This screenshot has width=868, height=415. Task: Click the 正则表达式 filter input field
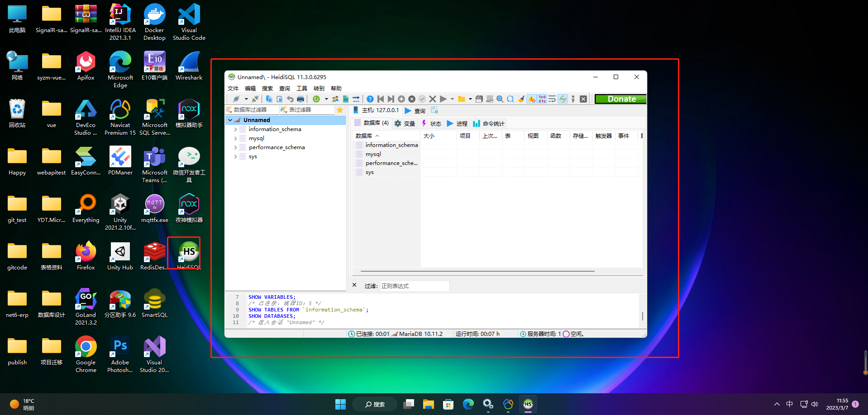(414, 286)
